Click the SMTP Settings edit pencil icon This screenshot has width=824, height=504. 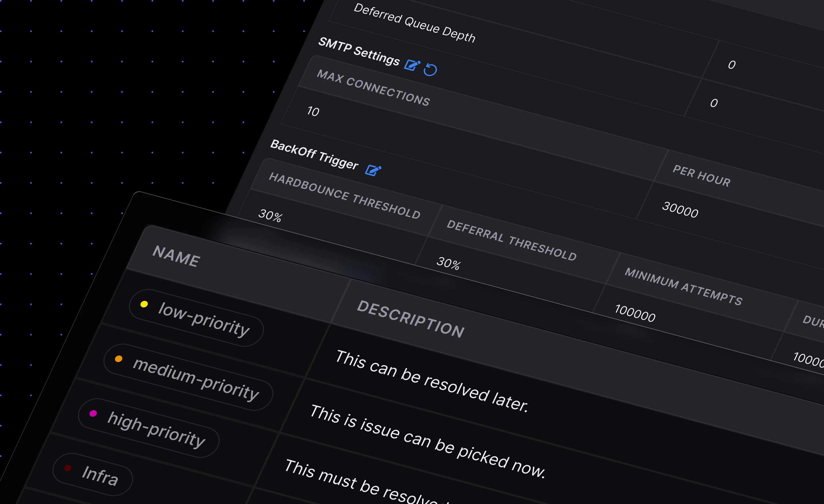click(x=412, y=65)
